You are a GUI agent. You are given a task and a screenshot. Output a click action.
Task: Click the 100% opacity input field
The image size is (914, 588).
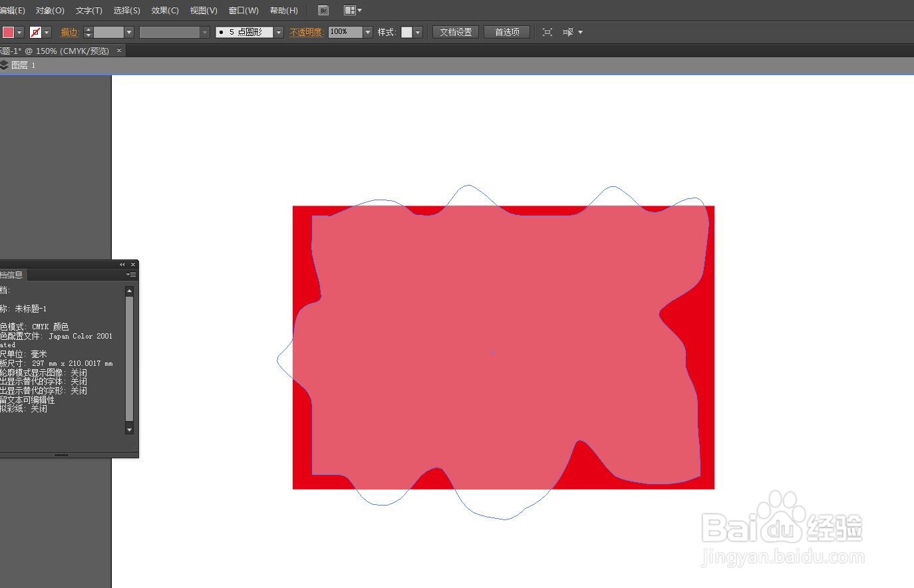(x=345, y=32)
